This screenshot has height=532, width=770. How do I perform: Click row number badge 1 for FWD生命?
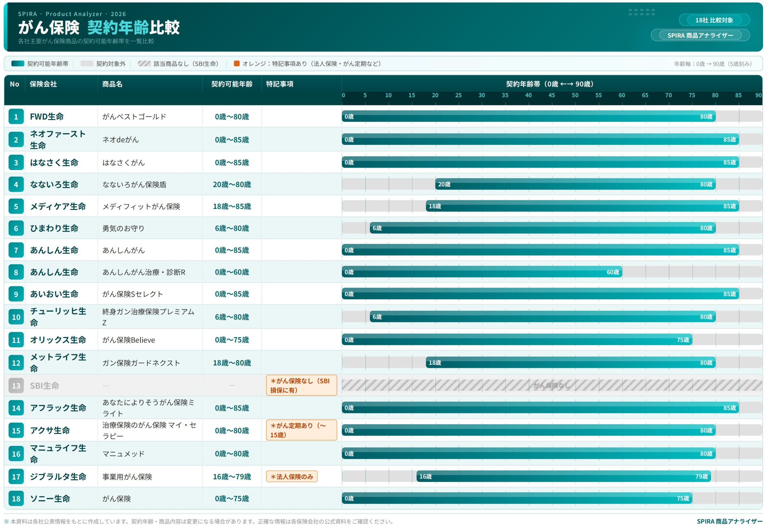(16, 117)
